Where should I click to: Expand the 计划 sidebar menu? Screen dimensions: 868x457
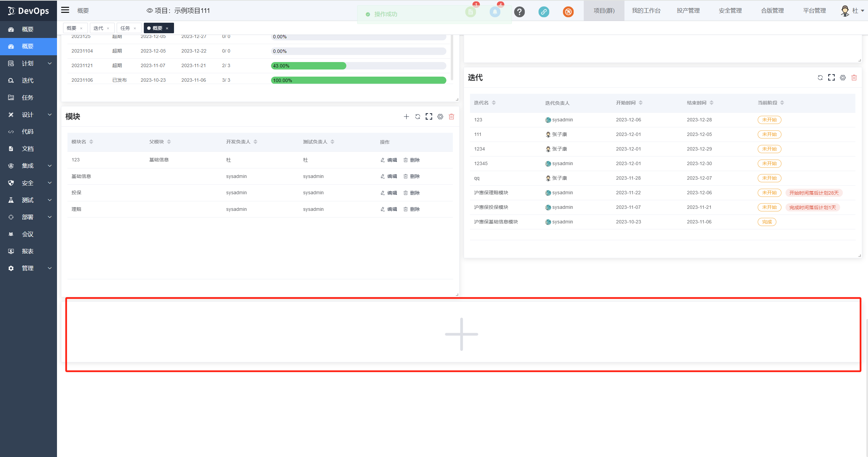28,63
